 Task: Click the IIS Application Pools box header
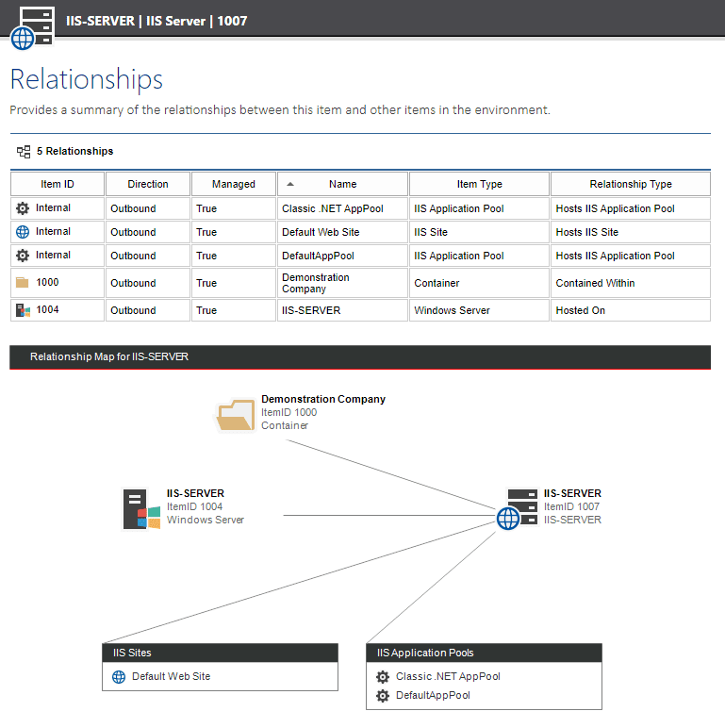(484, 653)
